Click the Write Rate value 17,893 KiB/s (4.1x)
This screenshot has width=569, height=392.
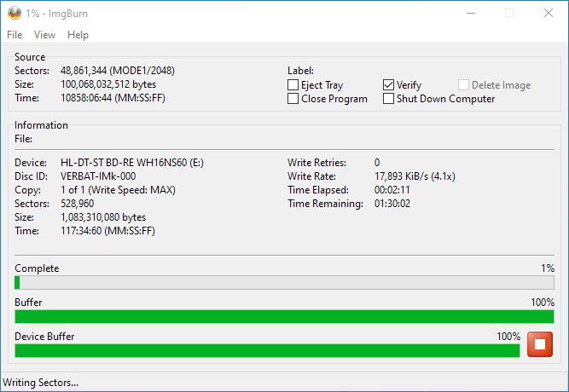point(415,176)
